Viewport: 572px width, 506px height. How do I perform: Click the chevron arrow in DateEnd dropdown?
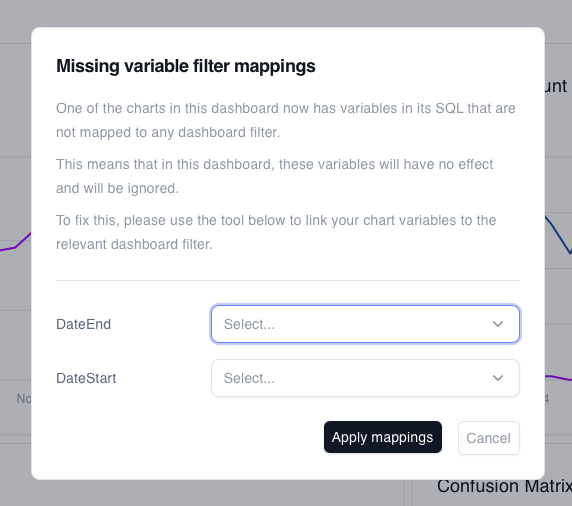[498, 324]
